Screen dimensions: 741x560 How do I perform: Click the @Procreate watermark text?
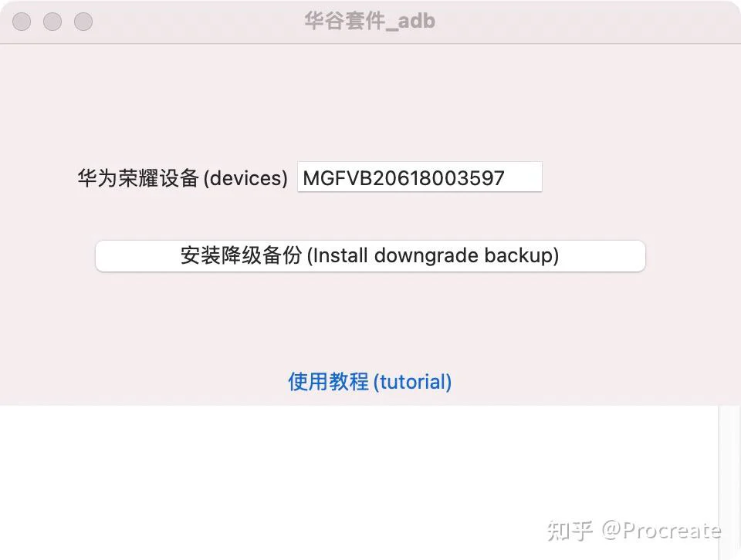click(661, 530)
